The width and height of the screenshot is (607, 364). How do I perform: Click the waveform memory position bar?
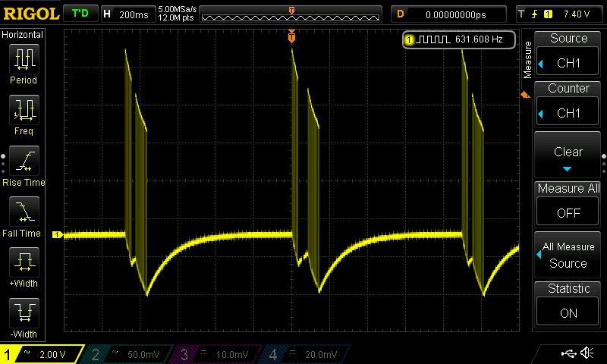click(x=291, y=14)
